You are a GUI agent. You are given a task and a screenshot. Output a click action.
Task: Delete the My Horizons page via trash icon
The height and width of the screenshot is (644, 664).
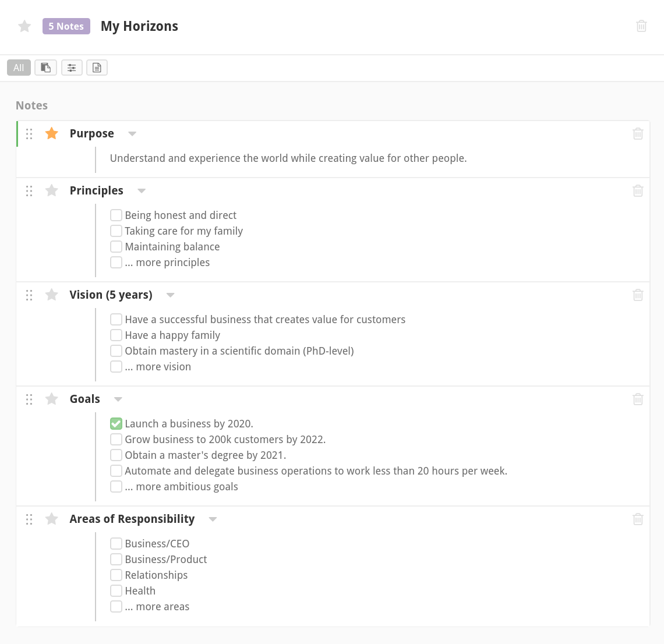(x=641, y=26)
